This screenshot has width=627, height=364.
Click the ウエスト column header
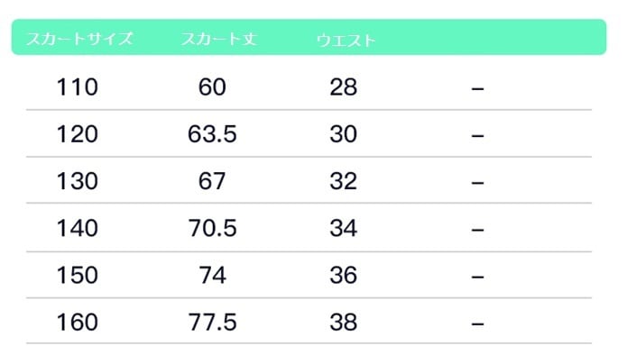click(x=346, y=41)
